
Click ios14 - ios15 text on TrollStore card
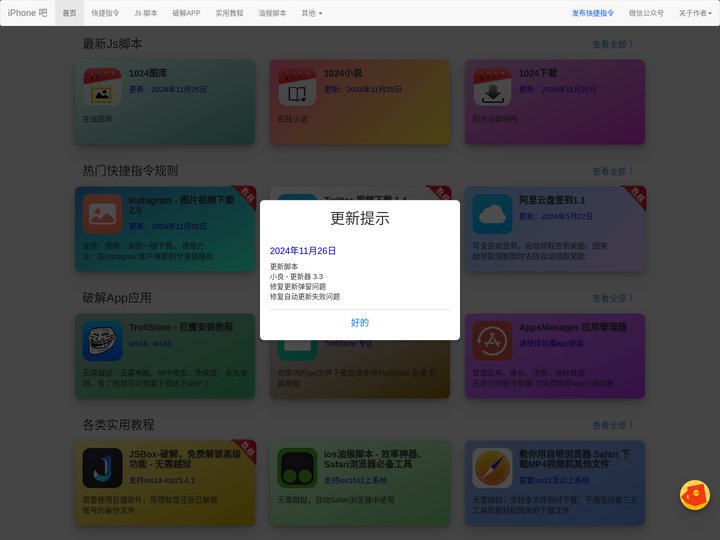(151, 343)
